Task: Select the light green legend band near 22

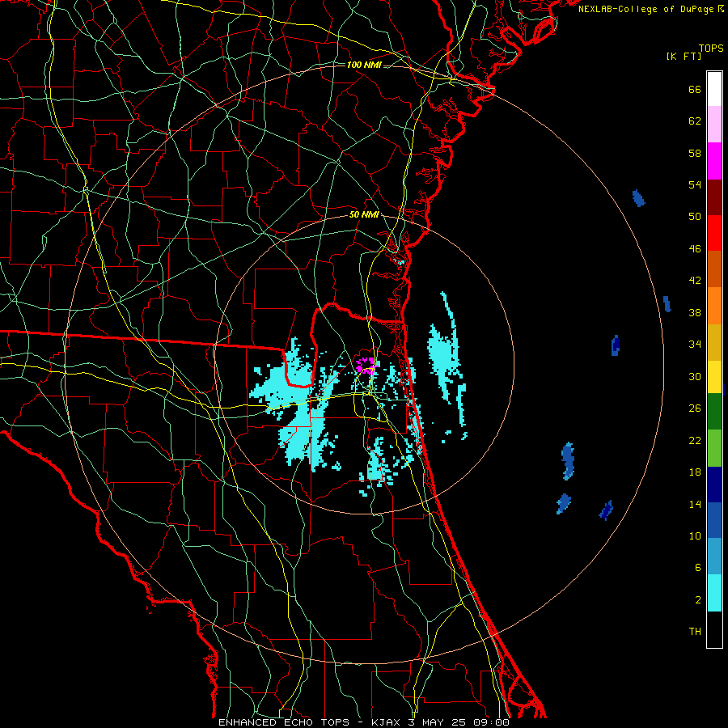Action: point(714,448)
